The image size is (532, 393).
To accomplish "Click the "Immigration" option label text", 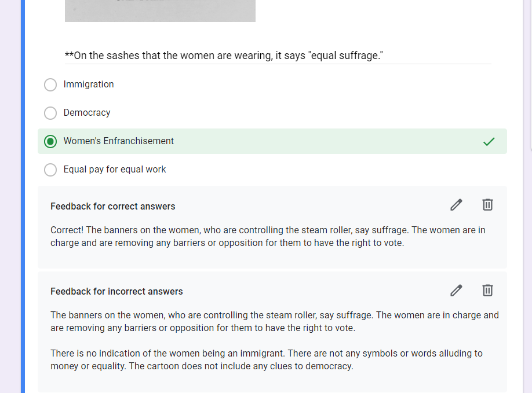I will [89, 85].
